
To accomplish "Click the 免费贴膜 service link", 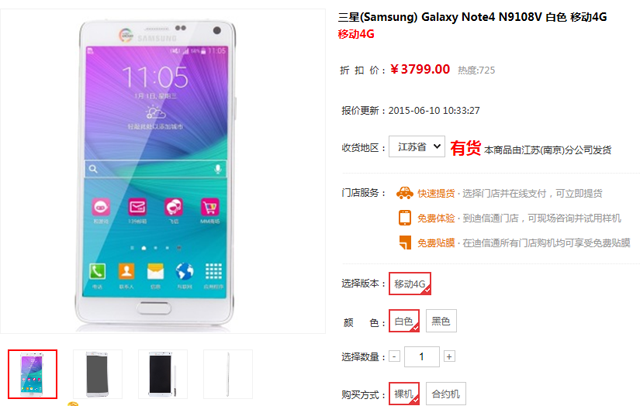I will (436, 243).
